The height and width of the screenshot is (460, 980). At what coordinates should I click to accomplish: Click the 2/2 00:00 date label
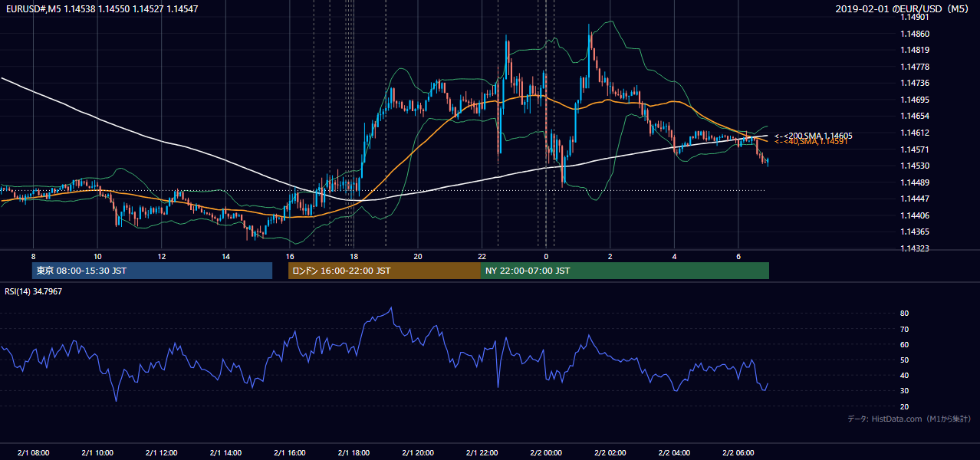(546, 452)
